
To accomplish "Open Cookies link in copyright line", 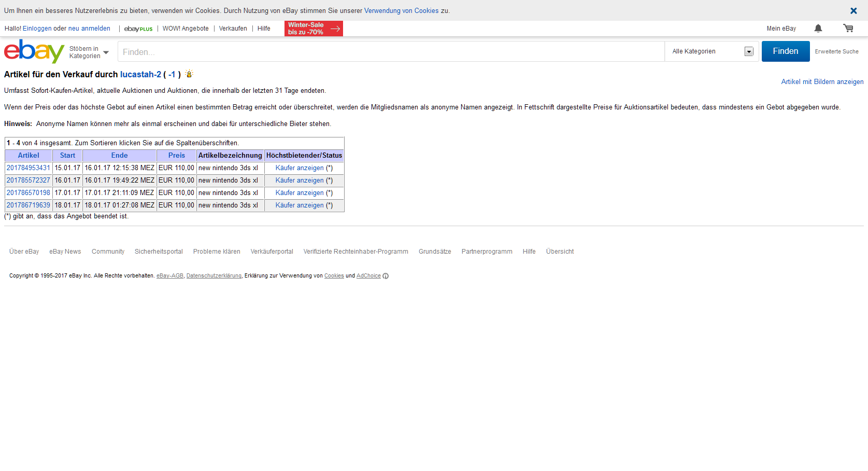I will tap(334, 276).
